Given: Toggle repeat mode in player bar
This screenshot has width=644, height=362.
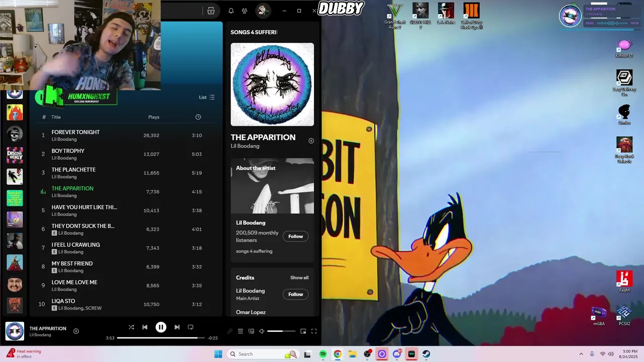Looking at the screenshot, I should click(191, 327).
